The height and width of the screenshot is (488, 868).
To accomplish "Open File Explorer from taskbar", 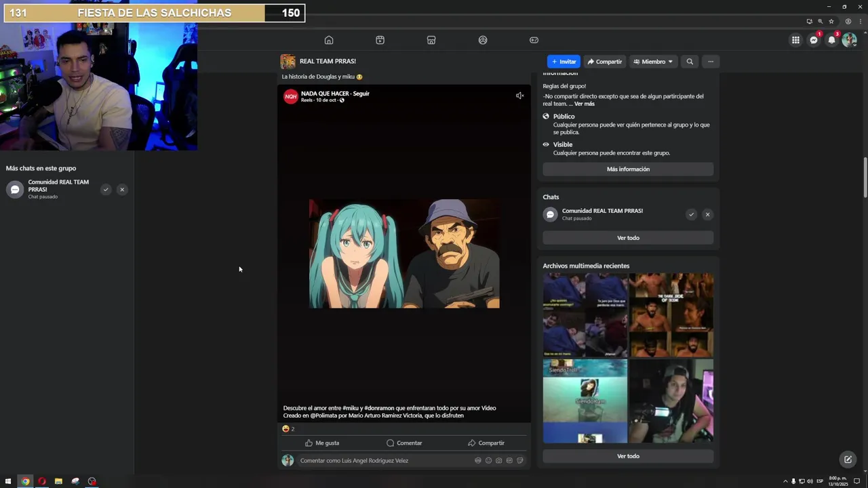I will 58,481.
